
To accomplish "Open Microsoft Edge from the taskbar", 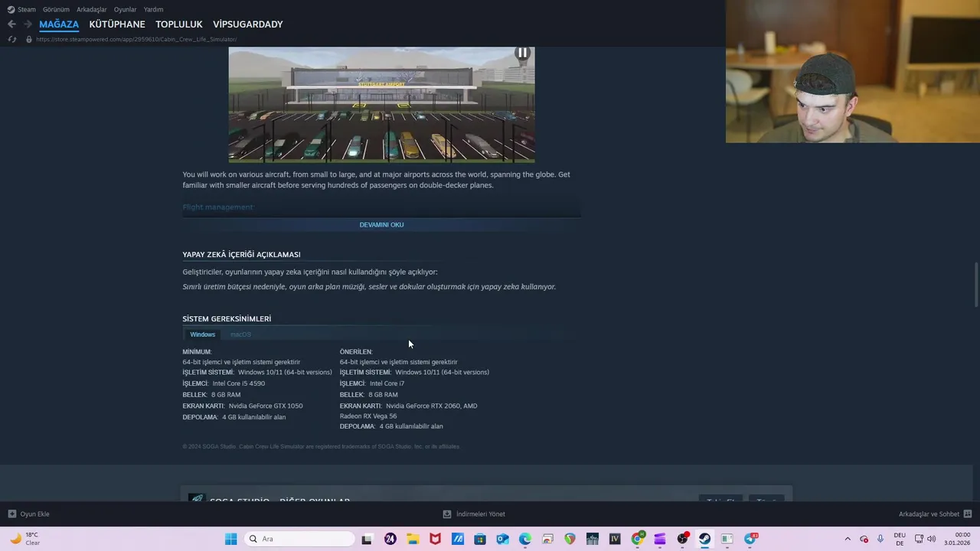I will coord(525,539).
